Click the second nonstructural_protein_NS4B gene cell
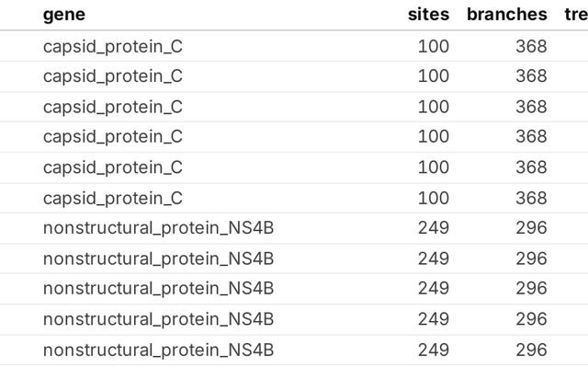 [158, 259]
